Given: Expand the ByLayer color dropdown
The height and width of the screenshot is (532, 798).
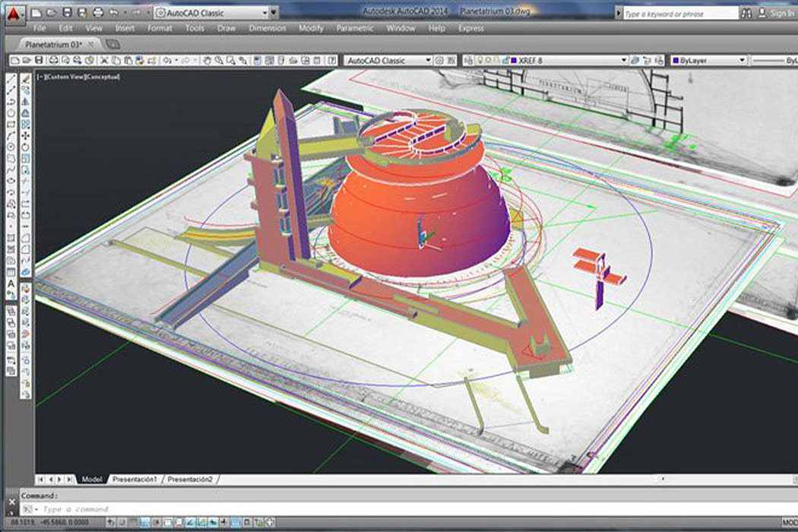Looking at the screenshot, I should click(742, 60).
